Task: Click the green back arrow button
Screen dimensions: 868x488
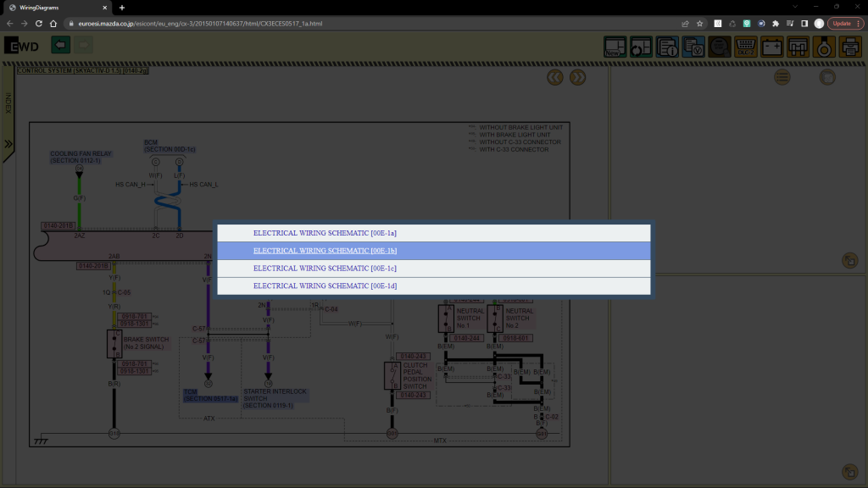Action: [61, 45]
